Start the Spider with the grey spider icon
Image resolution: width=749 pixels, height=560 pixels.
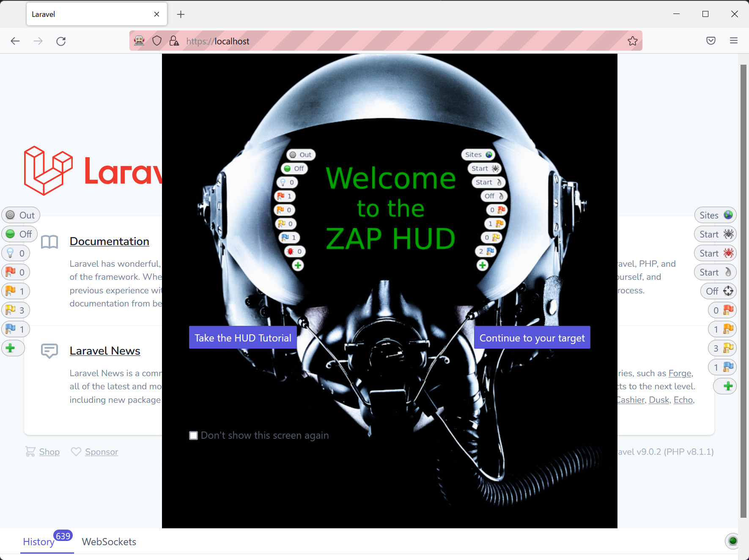pyautogui.click(x=716, y=234)
